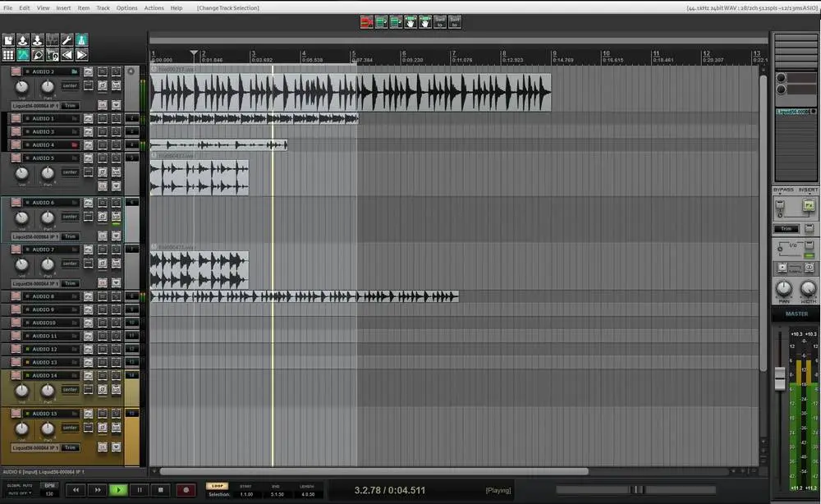Viewport: 821px width, 504px height.
Task: Open the Actions menu
Action: (154, 8)
